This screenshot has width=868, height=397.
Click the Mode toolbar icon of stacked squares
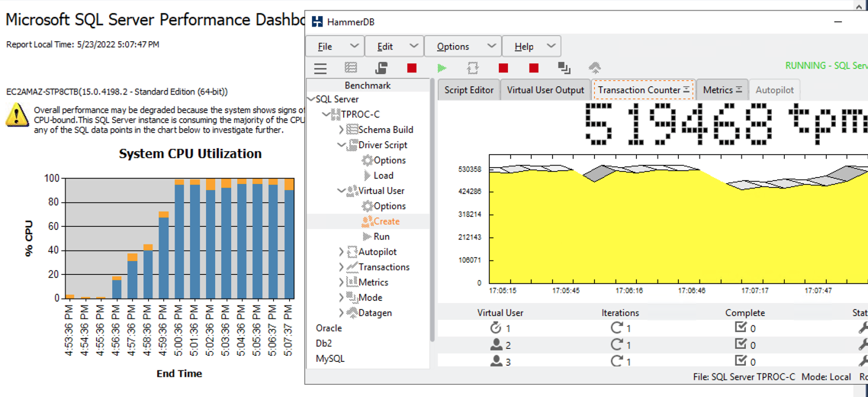click(x=564, y=68)
